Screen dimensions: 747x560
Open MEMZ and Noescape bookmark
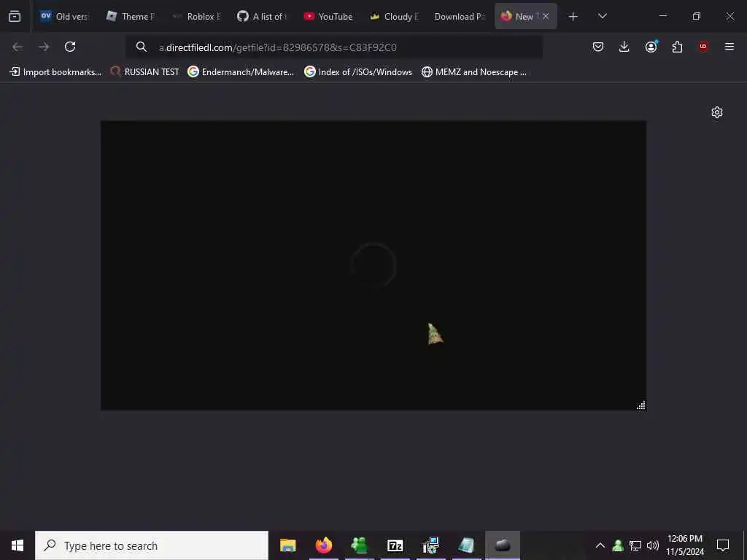click(474, 72)
